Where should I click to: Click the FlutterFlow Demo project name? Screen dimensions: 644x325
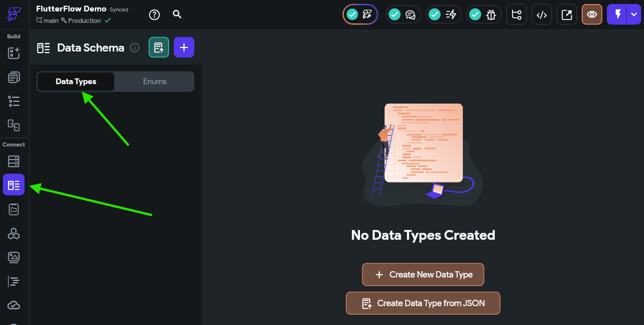point(71,9)
